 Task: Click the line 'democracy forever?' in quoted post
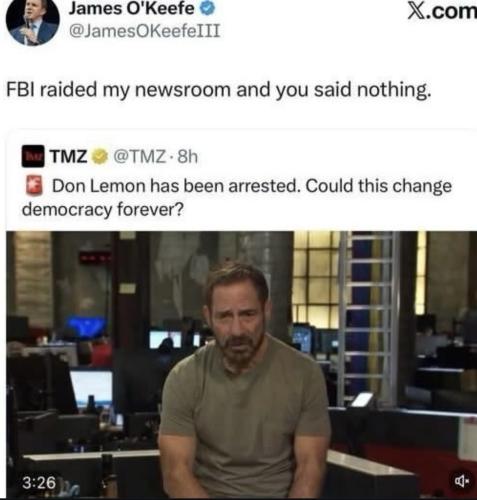click(103, 210)
